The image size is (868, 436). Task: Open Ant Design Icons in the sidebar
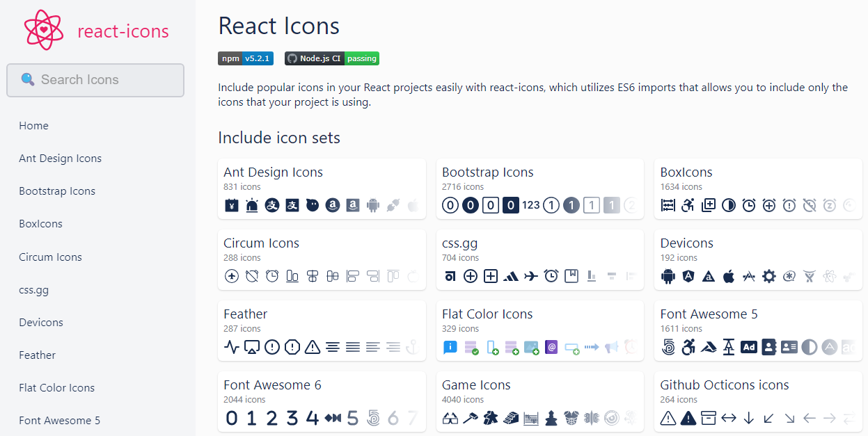click(x=61, y=159)
